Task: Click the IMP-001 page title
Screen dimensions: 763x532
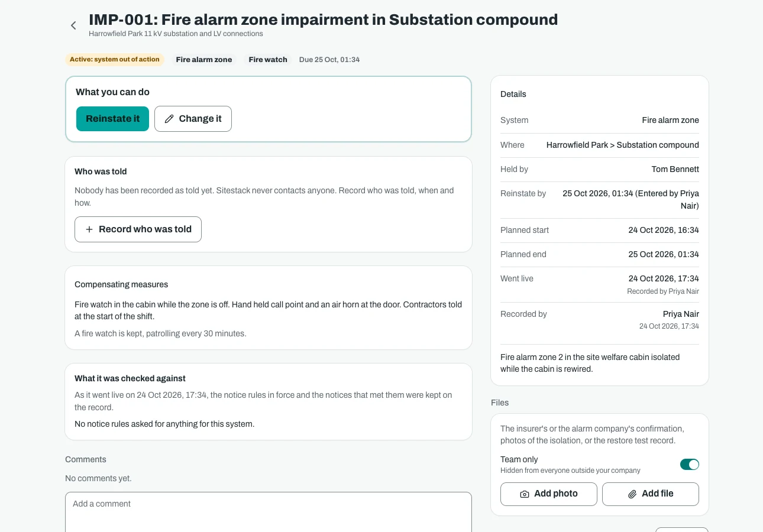Action: (323, 20)
